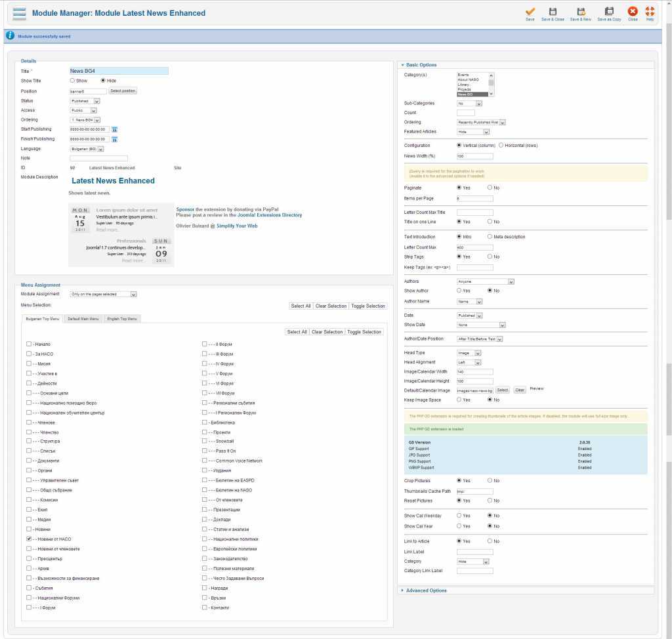Open the Finish Publishing calendar icon
672x639 pixels.
click(114, 139)
